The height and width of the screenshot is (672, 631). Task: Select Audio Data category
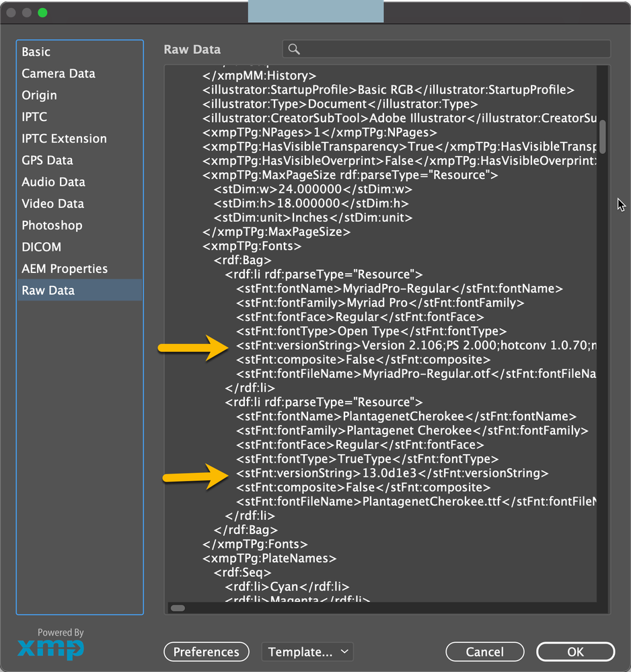[x=79, y=182]
